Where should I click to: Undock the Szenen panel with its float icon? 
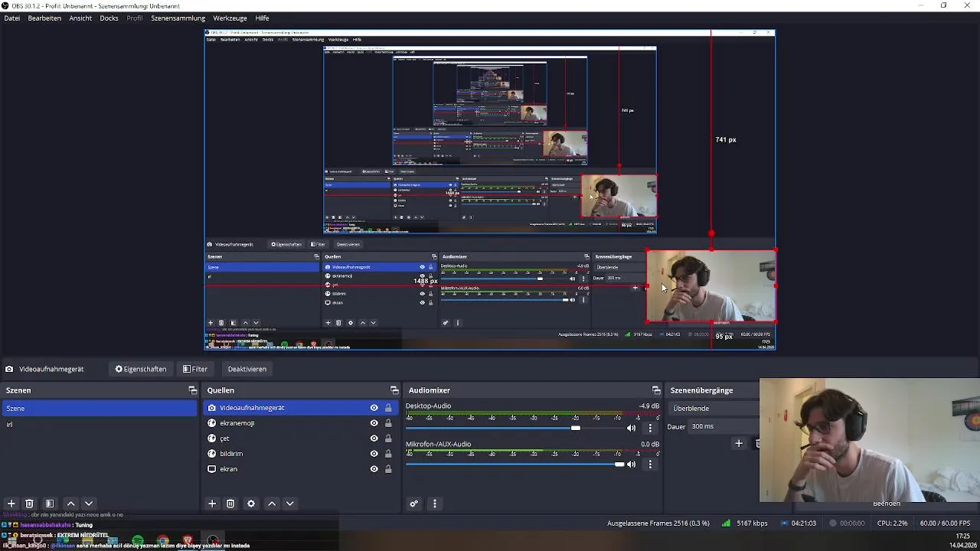pos(192,390)
